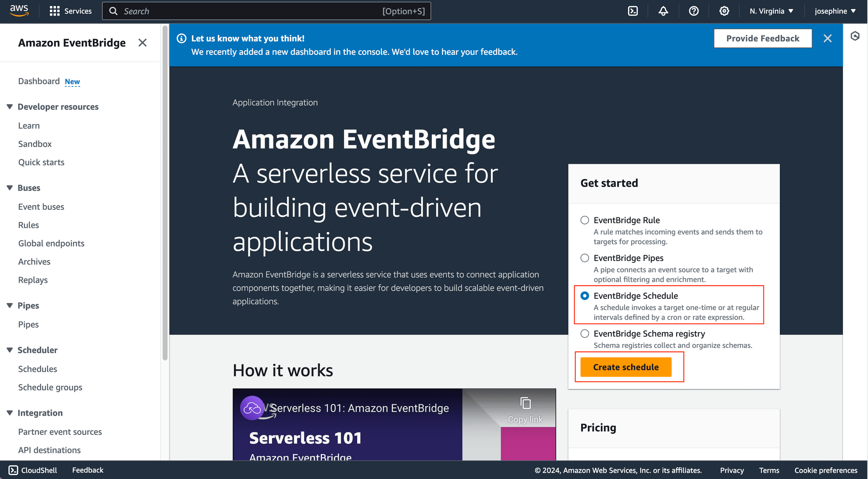The width and height of the screenshot is (868, 479).
Task: Open the Pipes link under Pipes
Action: point(29,324)
